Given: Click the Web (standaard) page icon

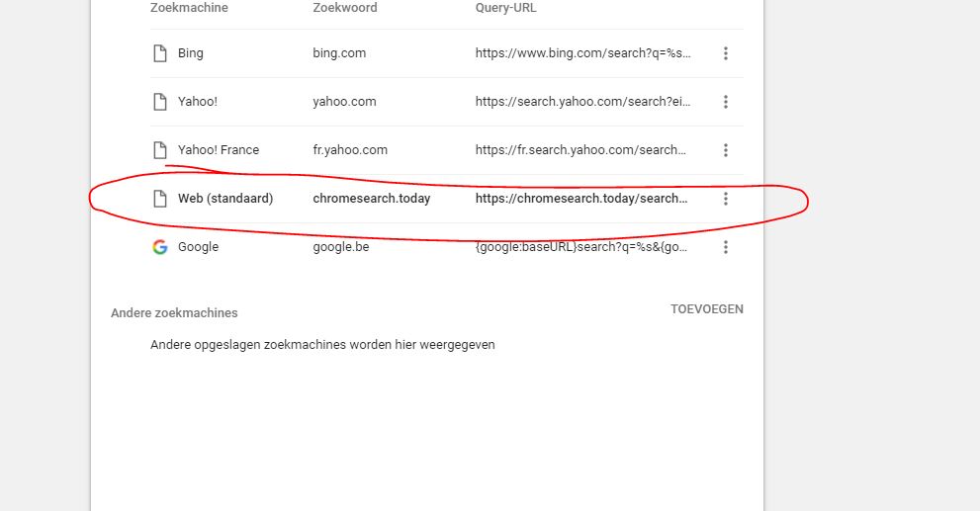Looking at the screenshot, I should pos(160,199).
